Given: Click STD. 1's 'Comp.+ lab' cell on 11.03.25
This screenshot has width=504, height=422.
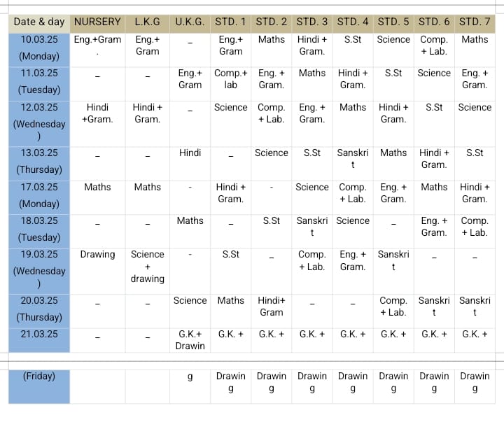Looking at the screenshot, I should click(x=231, y=79).
